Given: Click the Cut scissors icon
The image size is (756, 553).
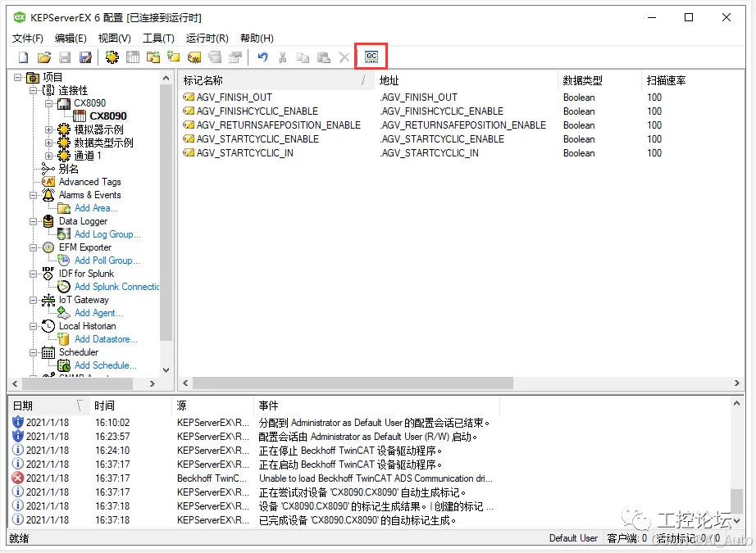Looking at the screenshot, I should (x=283, y=57).
